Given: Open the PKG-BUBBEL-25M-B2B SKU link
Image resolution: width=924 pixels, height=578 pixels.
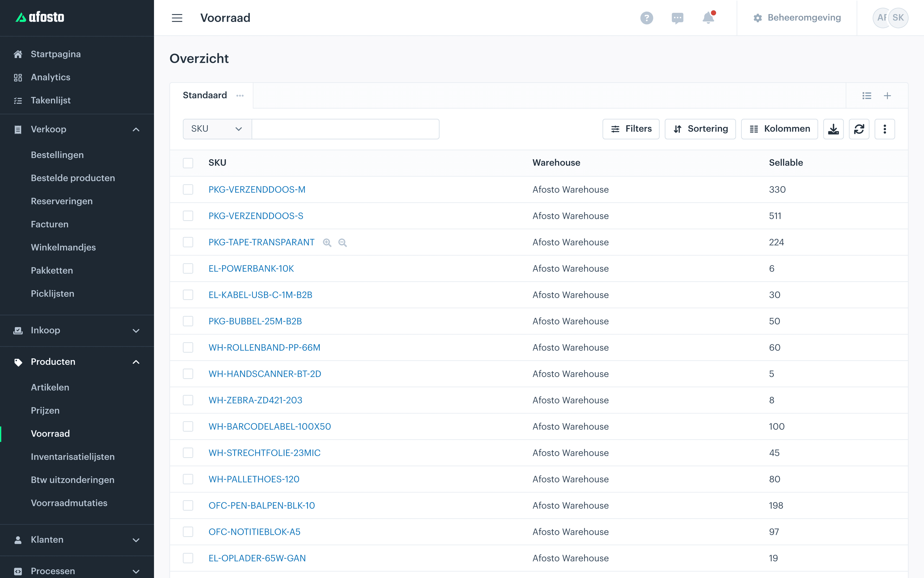Looking at the screenshot, I should click(255, 321).
